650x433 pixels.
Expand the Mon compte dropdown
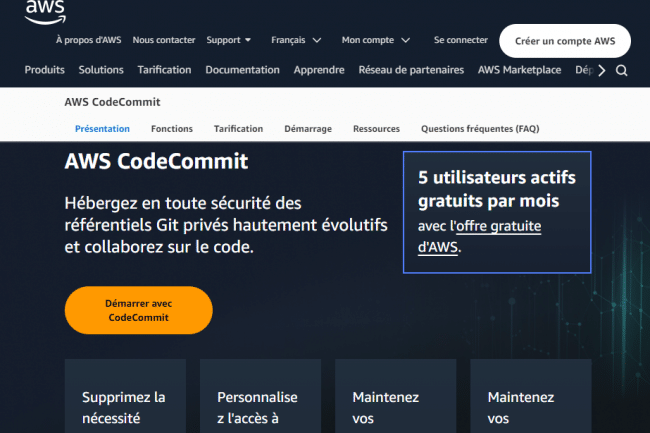[376, 40]
